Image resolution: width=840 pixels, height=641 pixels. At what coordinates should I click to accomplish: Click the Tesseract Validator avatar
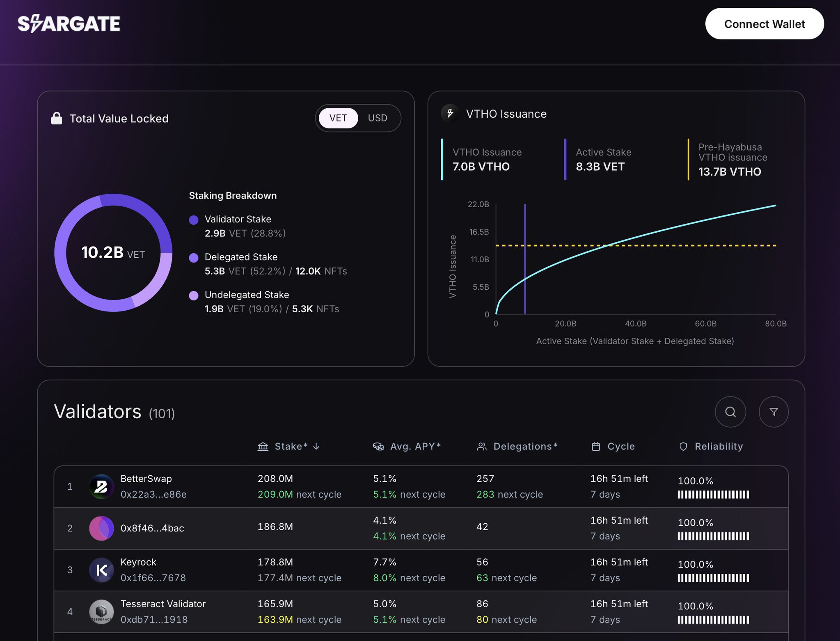tap(101, 612)
